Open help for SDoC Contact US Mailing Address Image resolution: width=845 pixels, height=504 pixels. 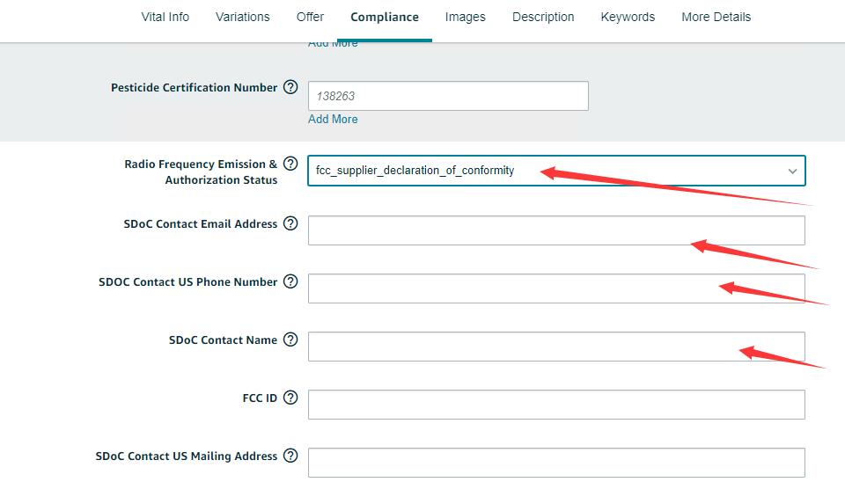pos(290,456)
